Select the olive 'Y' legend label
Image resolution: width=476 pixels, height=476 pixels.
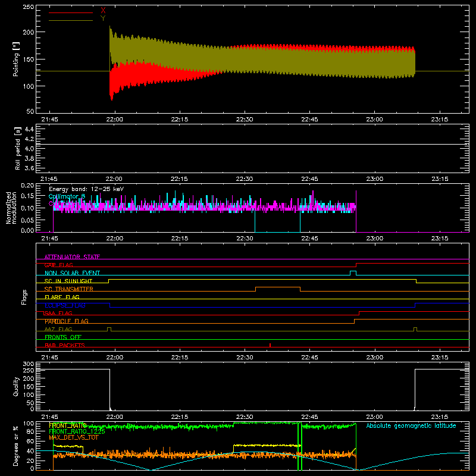coord(103,18)
